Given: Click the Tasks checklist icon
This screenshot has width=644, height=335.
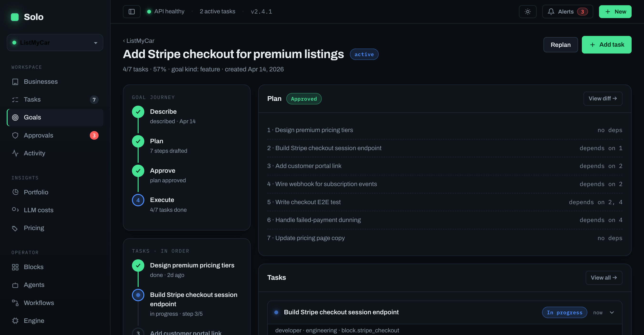Looking at the screenshot, I should (15, 99).
